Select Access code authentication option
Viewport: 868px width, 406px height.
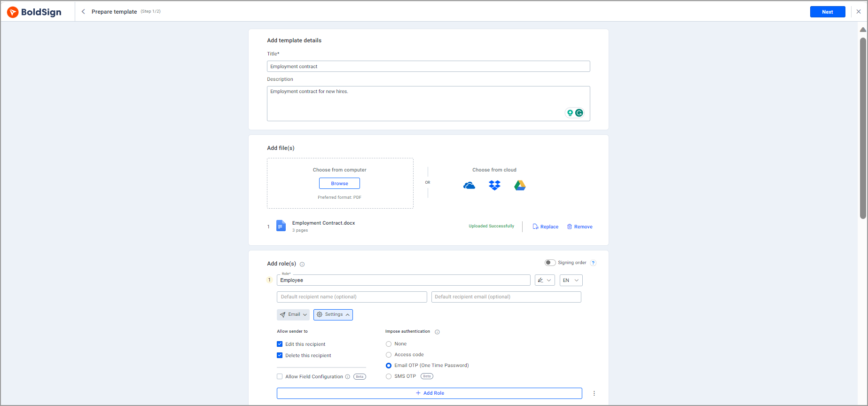coord(389,355)
